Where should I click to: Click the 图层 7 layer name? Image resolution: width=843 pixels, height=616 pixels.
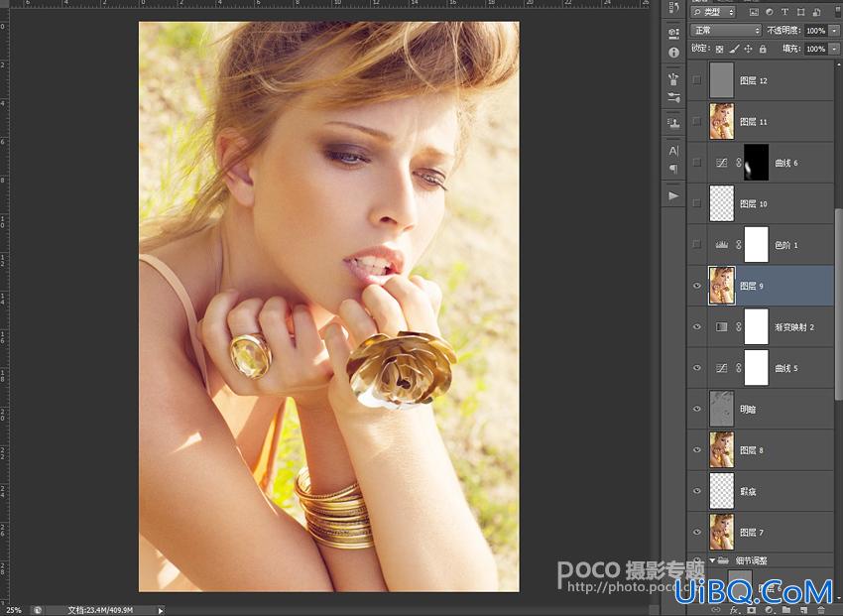pos(752,533)
